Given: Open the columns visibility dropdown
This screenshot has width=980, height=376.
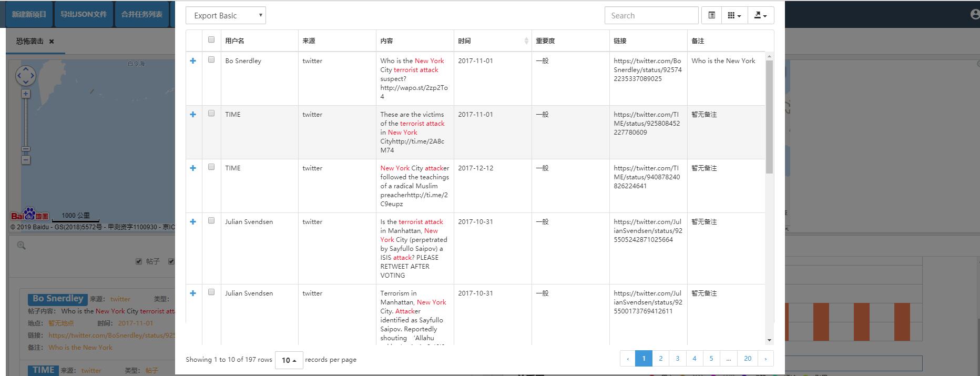Looking at the screenshot, I should 734,15.
